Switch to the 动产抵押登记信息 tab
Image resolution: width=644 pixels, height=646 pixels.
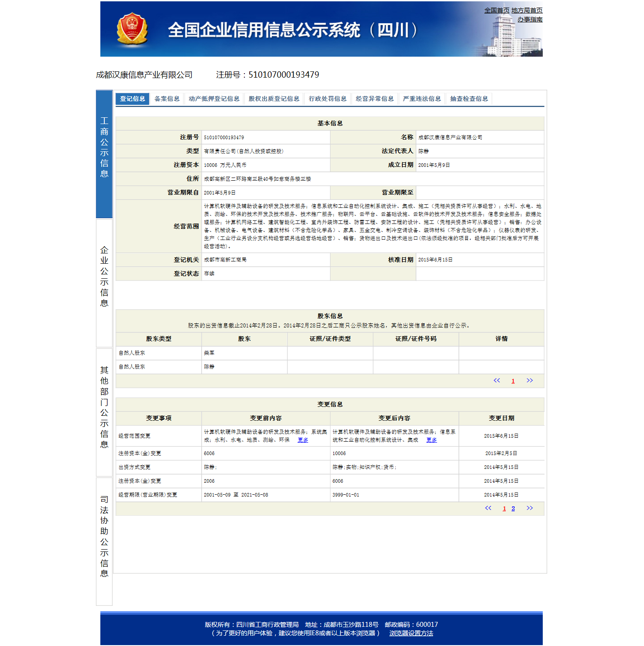[214, 99]
